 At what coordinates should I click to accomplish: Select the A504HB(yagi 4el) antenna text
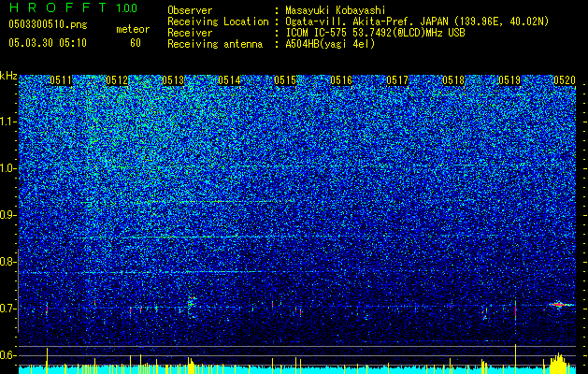pyautogui.click(x=330, y=44)
